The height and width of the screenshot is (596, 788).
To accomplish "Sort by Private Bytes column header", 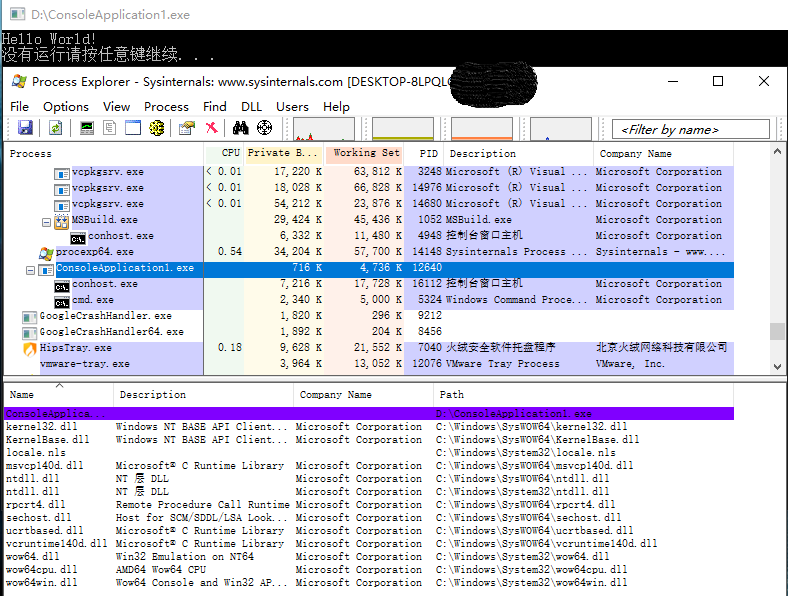I will click(x=283, y=154).
